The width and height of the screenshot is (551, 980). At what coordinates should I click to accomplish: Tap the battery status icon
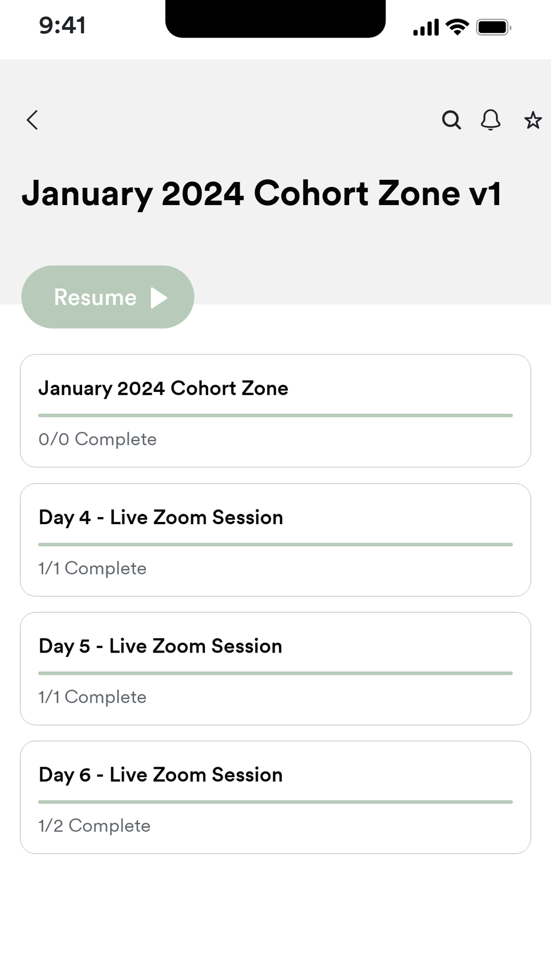point(494,27)
